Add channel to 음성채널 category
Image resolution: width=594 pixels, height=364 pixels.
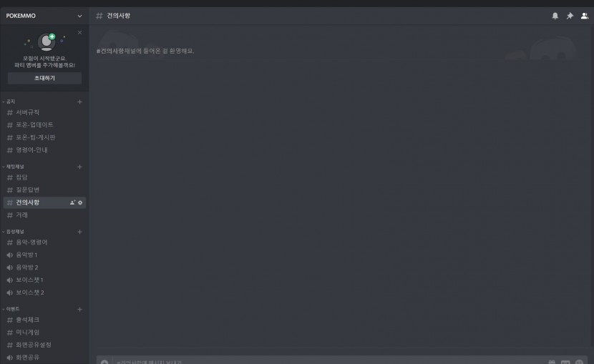(x=79, y=232)
